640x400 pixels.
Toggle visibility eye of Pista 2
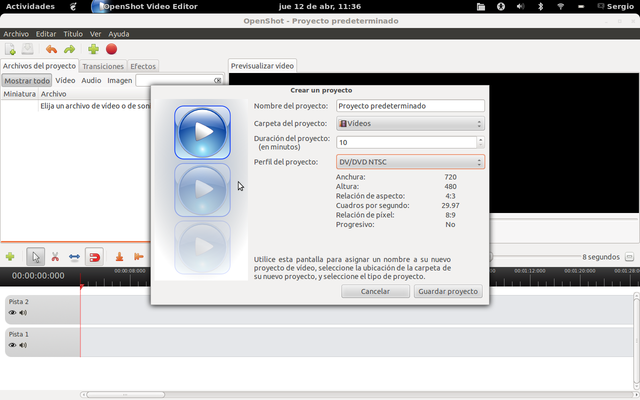[12, 313]
